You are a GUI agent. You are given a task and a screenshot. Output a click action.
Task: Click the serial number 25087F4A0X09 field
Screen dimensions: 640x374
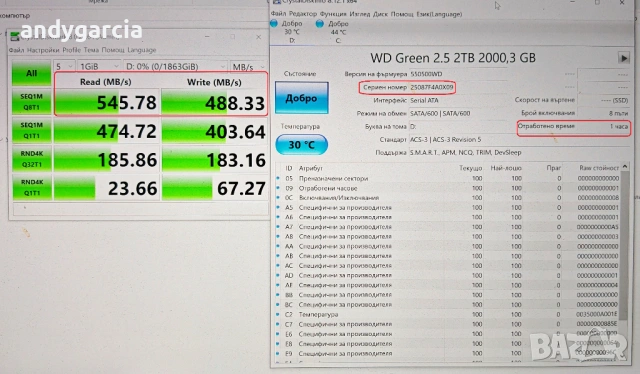point(432,87)
